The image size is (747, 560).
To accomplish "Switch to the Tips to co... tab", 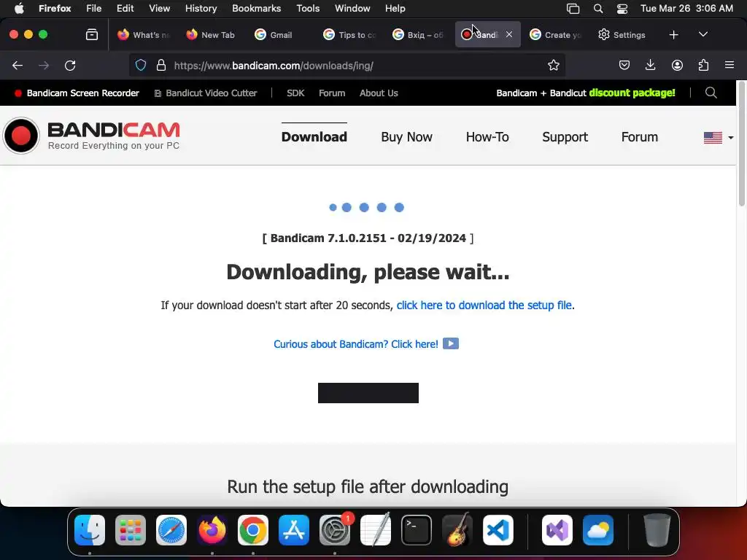I will click(x=349, y=35).
